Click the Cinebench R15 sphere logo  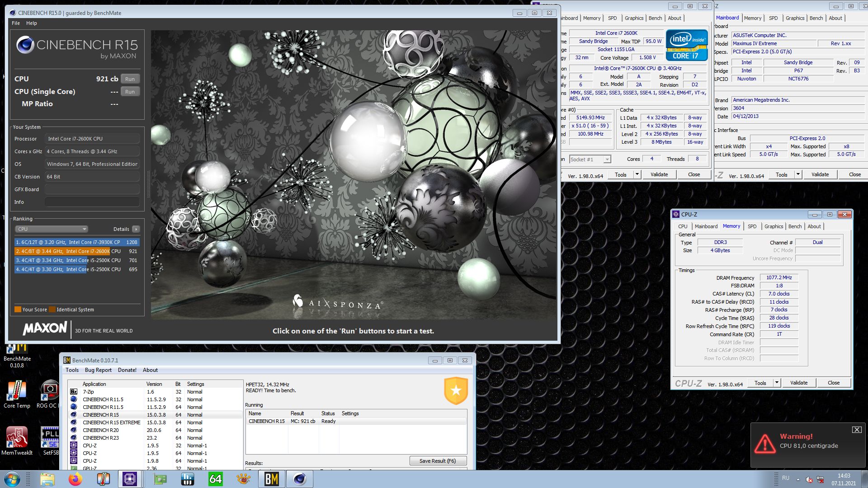tap(25, 45)
